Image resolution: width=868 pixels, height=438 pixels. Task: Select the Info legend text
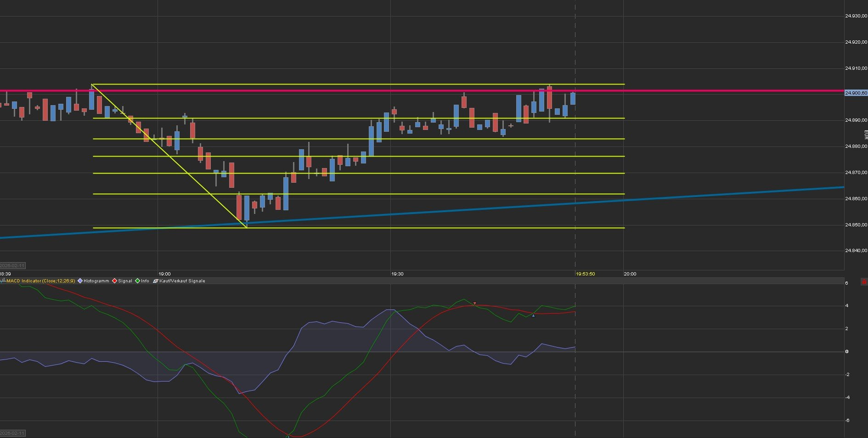point(145,281)
